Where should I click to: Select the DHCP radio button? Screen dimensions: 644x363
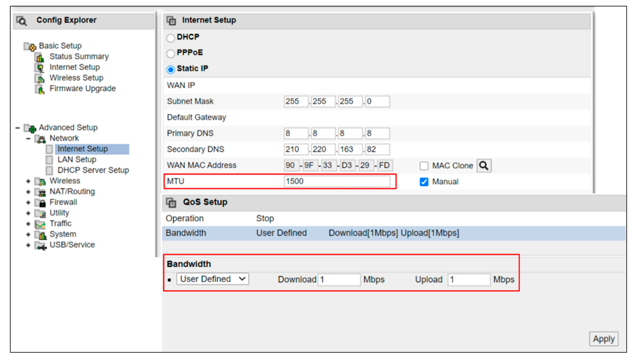pyautogui.click(x=170, y=38)
